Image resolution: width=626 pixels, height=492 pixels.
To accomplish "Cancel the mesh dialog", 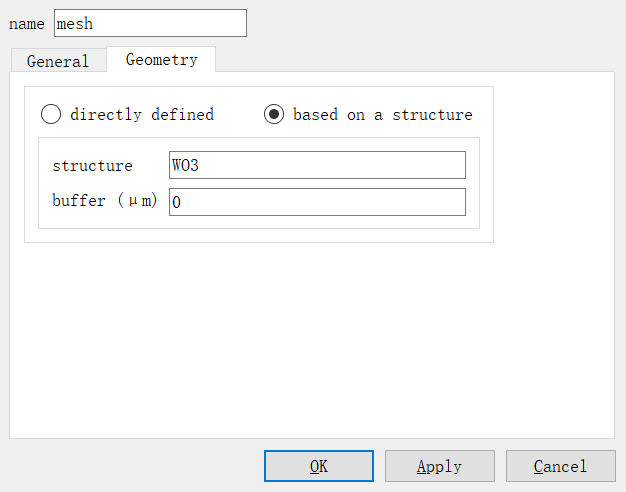I will 560,466.
